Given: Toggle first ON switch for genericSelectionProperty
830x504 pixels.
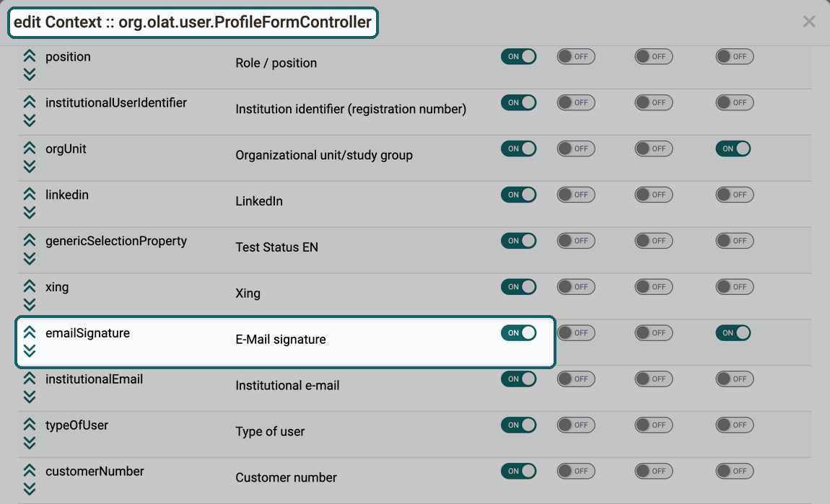Looking at the screenshot, I should (519, 241).
